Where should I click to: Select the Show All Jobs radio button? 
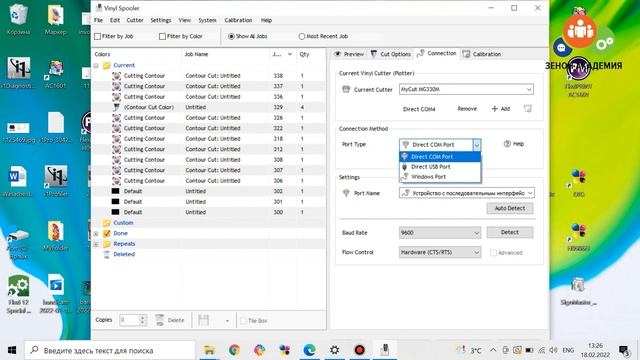(231, 36)
